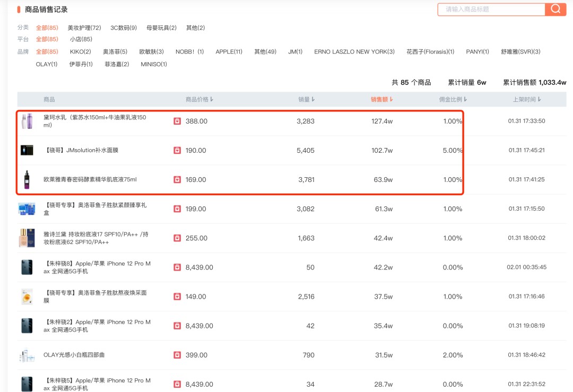Screen dimensions: 573x392
Task: Open product title 欧莱雅青春密码酵素精华肌底液75ml
Action: coord(90,179)
